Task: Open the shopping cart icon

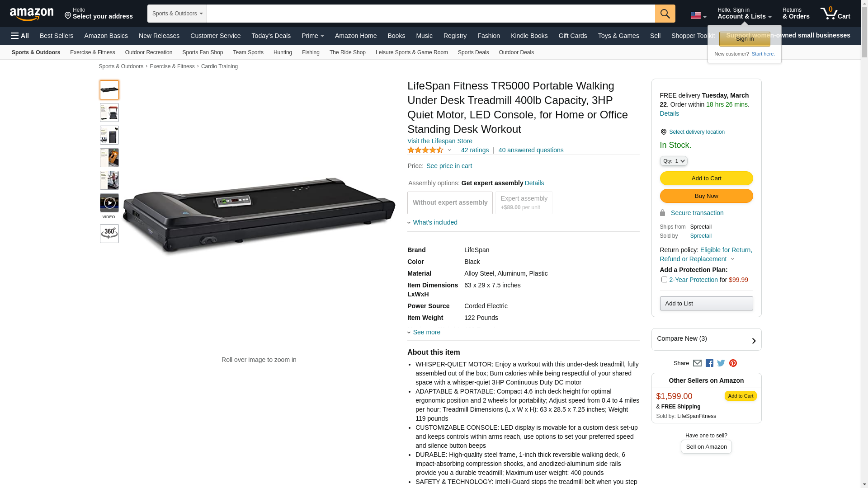Action: [x=835, y=14]
